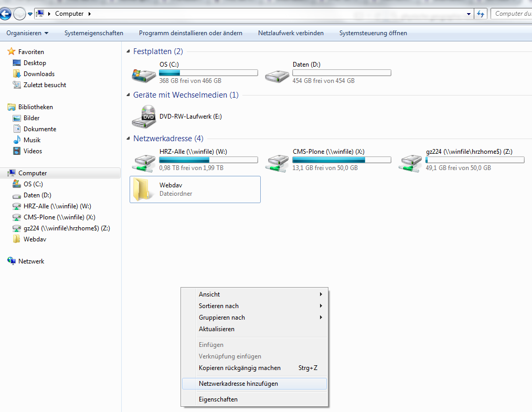Image resolution: width=532 pixels, height=412 pixels.
Task: Click Netzlaufwerk verbinden
Action: (x=291, y=33)
